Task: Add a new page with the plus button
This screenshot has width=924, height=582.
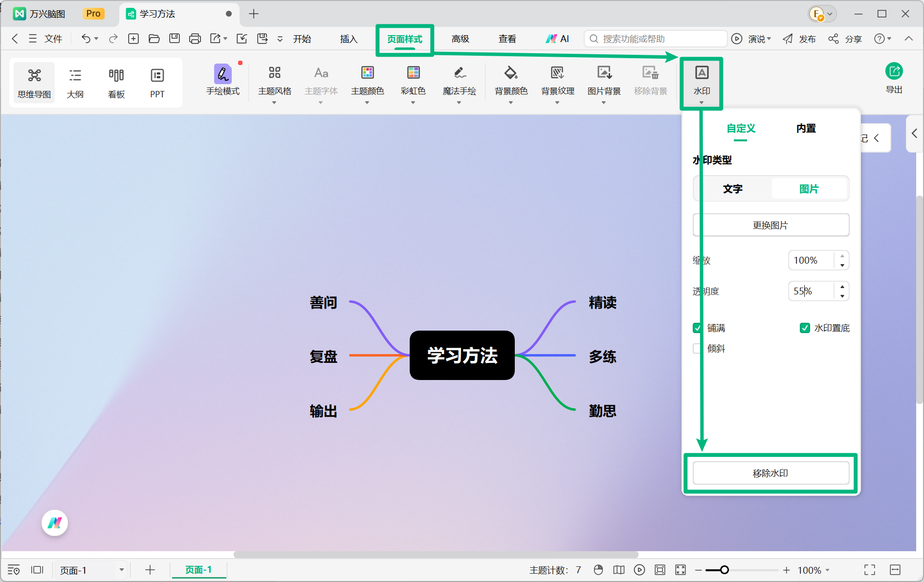Action: click(150, 570)
